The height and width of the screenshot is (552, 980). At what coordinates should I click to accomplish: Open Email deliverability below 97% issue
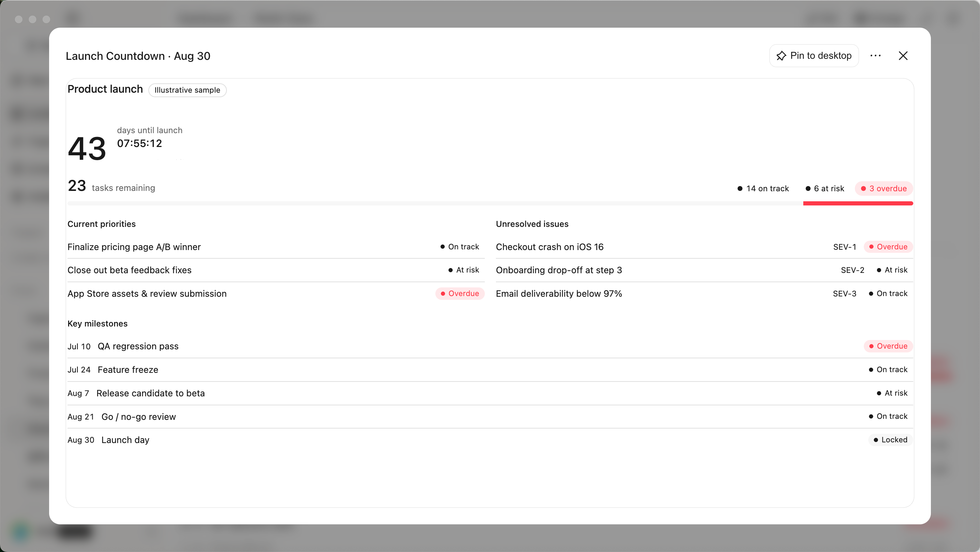click(704, 294)
